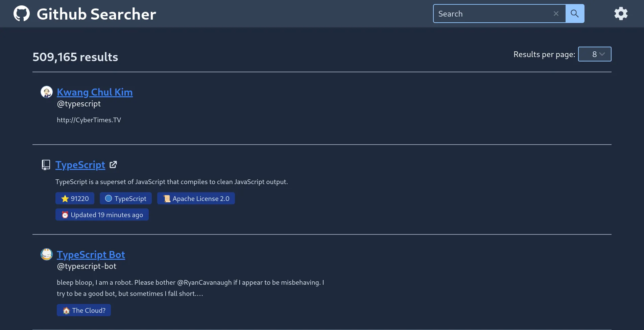Screen dimensions: 644x330
Task: Click the TypeScript language badge
Action: tap(126, 198)
